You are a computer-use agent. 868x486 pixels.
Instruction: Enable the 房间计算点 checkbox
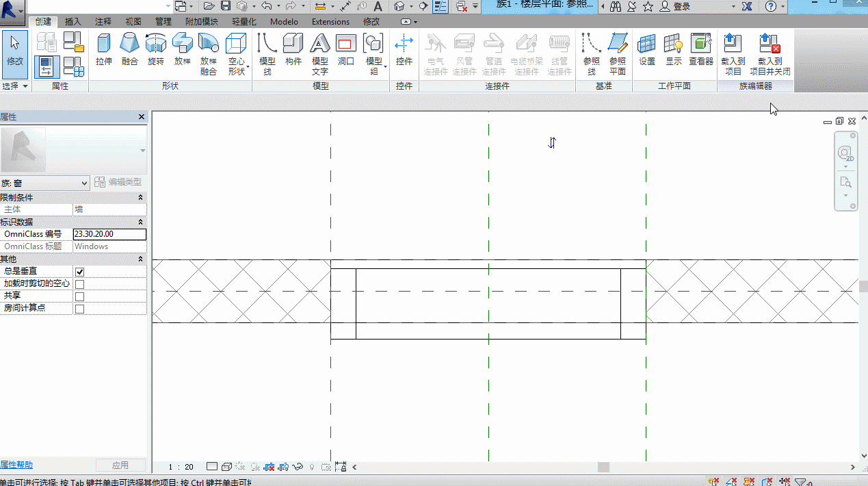(x=79, y=309)
